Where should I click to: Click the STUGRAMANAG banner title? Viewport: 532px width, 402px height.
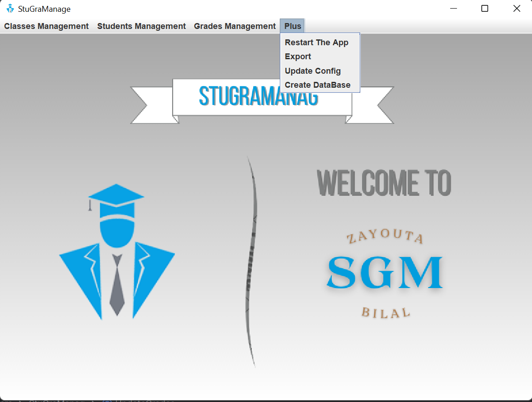[x=259, y=97]
